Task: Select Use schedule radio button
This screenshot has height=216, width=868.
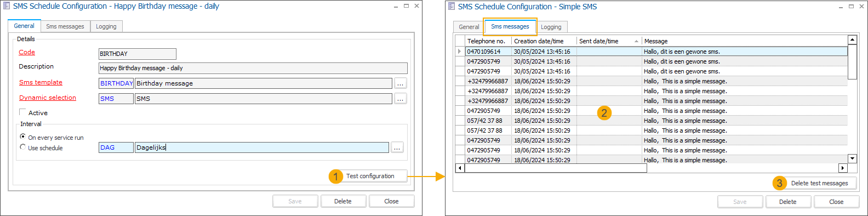Action: [x=23, y=147]
